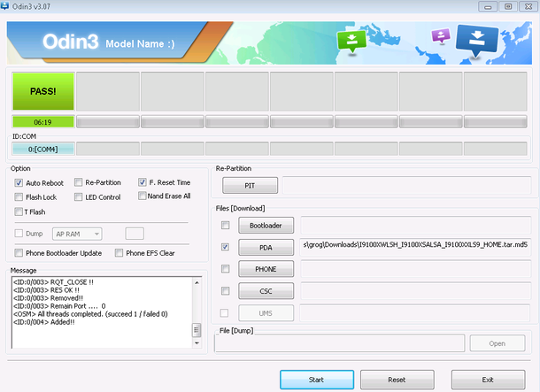
Task: Click the PIT button
Action: point(250,185)
